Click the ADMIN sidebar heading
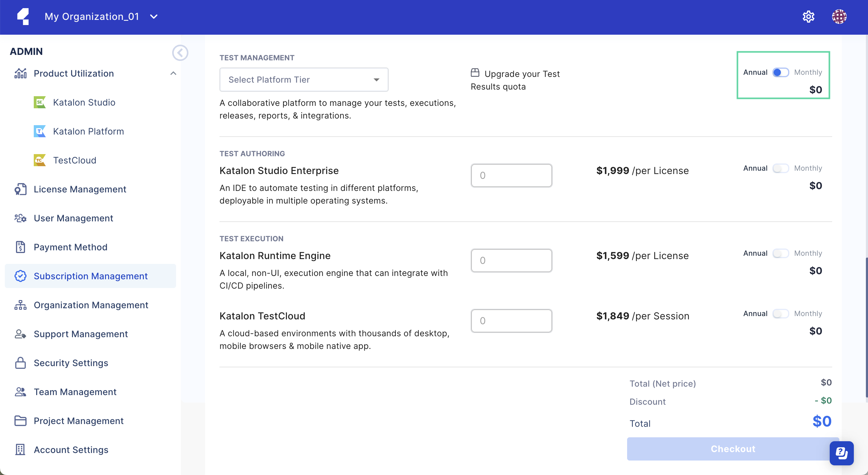This screenshot has width=868, height=475. (x=26, y=51)
